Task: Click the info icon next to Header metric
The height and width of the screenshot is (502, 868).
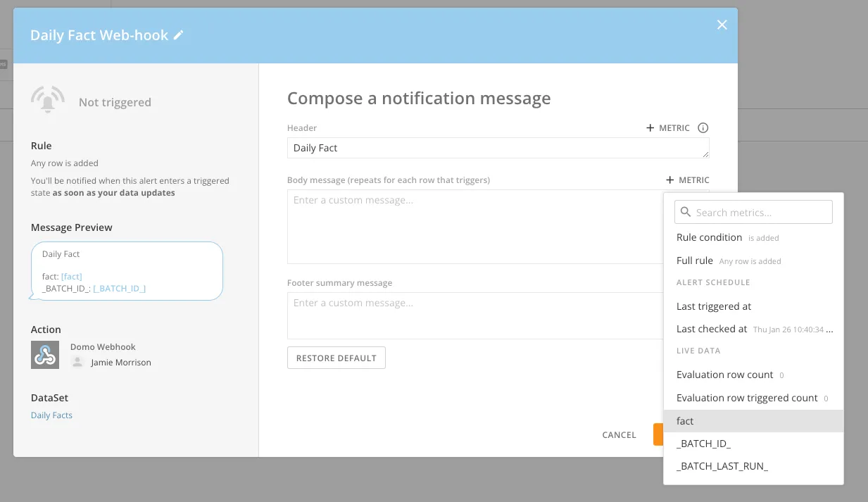Action: (703, 128)
